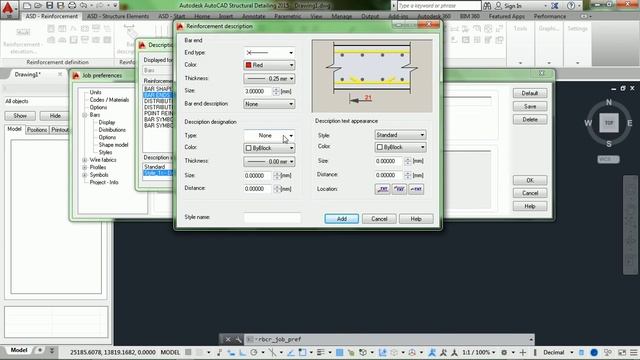Open the Autodesk Exchange X icon in title bar

point(555,6)
